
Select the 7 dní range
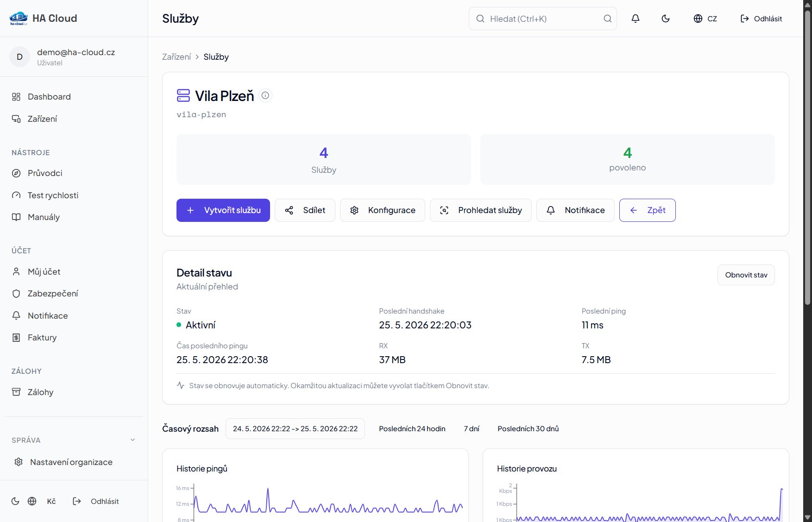coord(472,429)
